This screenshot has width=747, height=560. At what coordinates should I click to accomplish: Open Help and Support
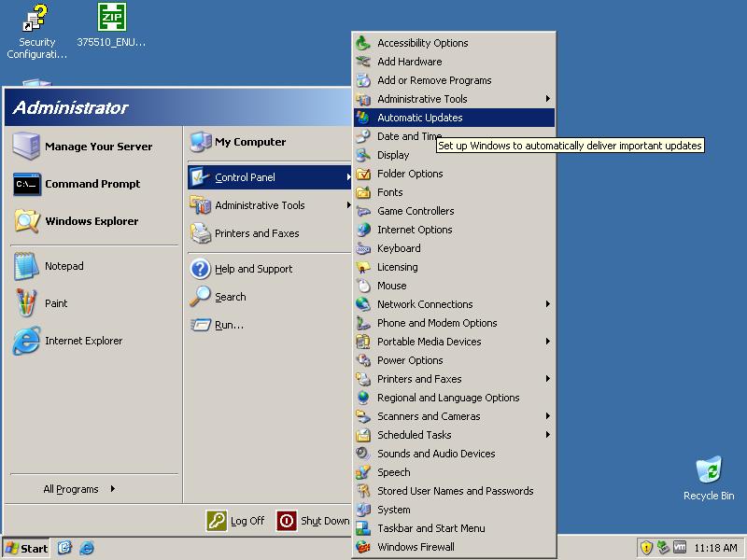pyautogui.click(x=253, y=269)
